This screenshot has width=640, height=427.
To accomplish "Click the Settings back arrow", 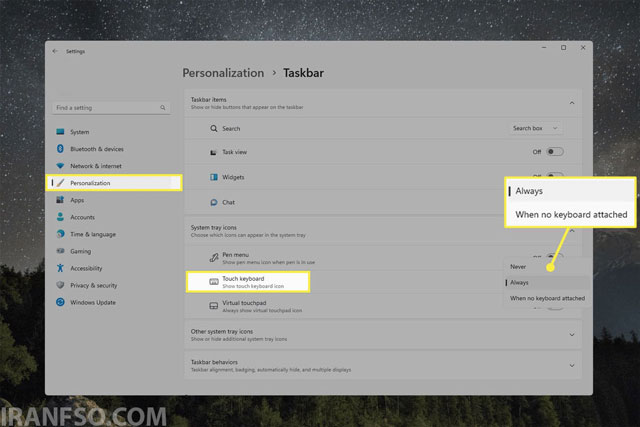I will 55,51.
